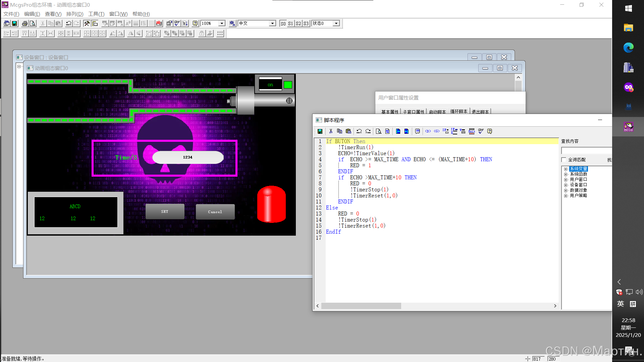Click the Exit statement icon
The image size is (644, 362).
pos(472,131)
